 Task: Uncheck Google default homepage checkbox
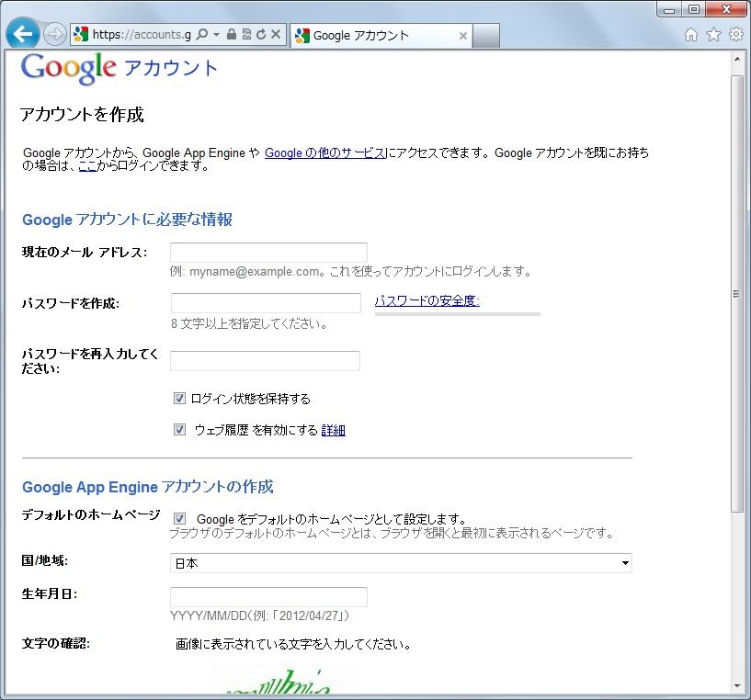[180, 519]
